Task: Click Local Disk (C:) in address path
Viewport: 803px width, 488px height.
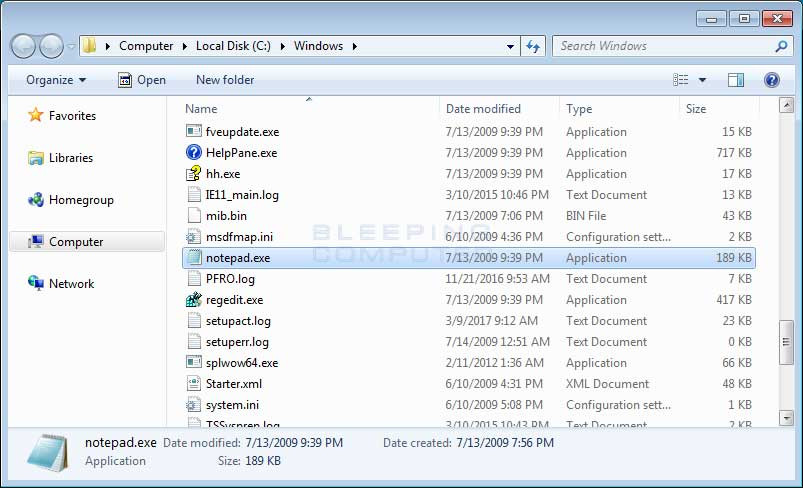Action: tap(233, 46)
